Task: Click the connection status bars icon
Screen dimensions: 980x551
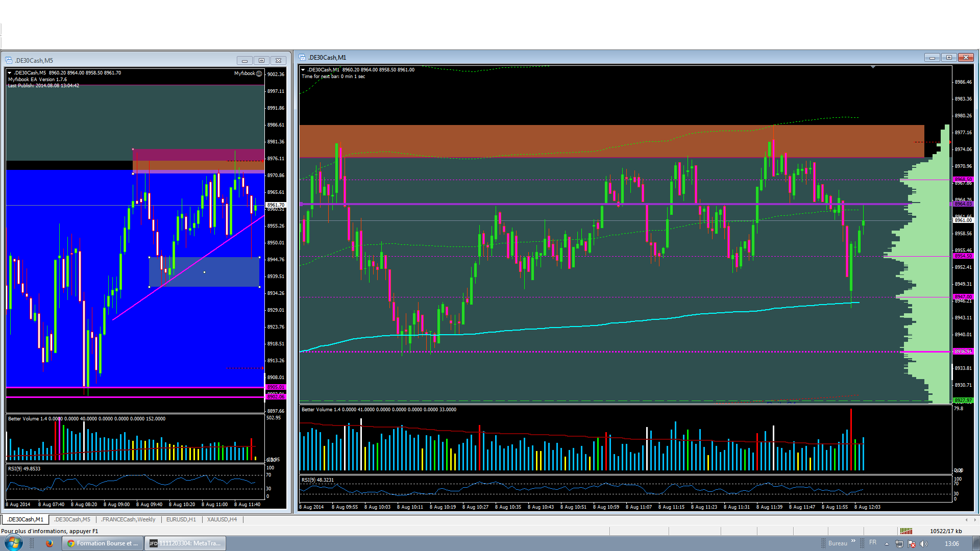Action: pyautogui.click(x=906, y=531)
